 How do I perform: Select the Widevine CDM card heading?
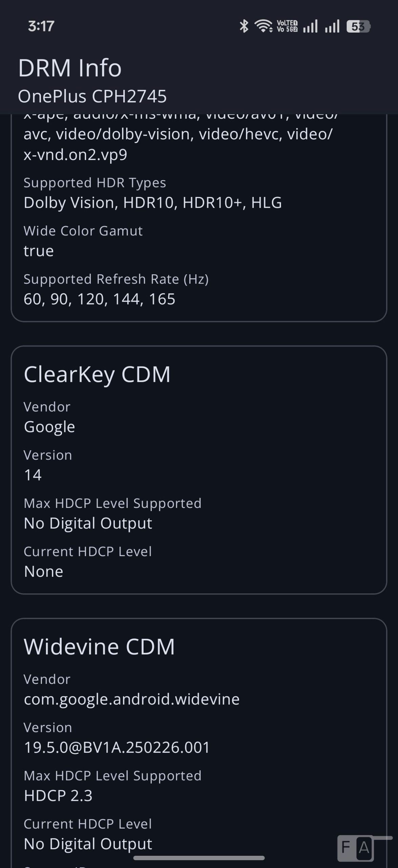pyautogui.click(x=99, y=647)
